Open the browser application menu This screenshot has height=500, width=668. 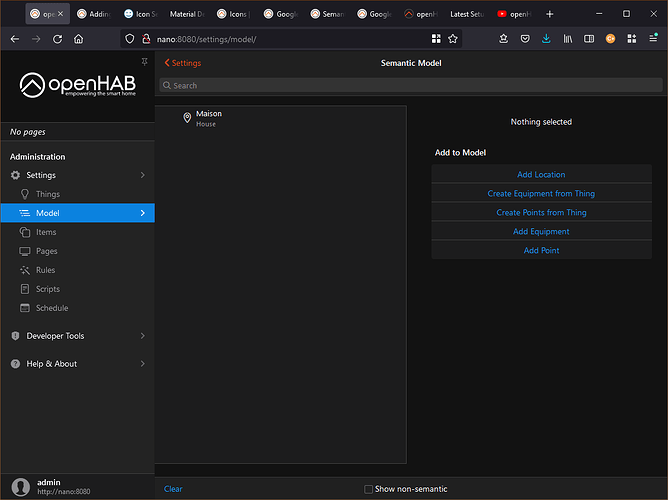coord(653,38)
